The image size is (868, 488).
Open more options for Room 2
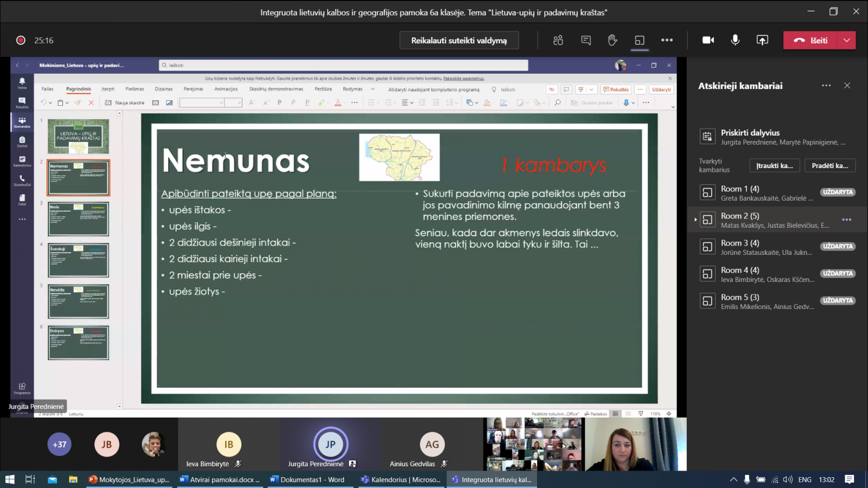click(846, 220)
